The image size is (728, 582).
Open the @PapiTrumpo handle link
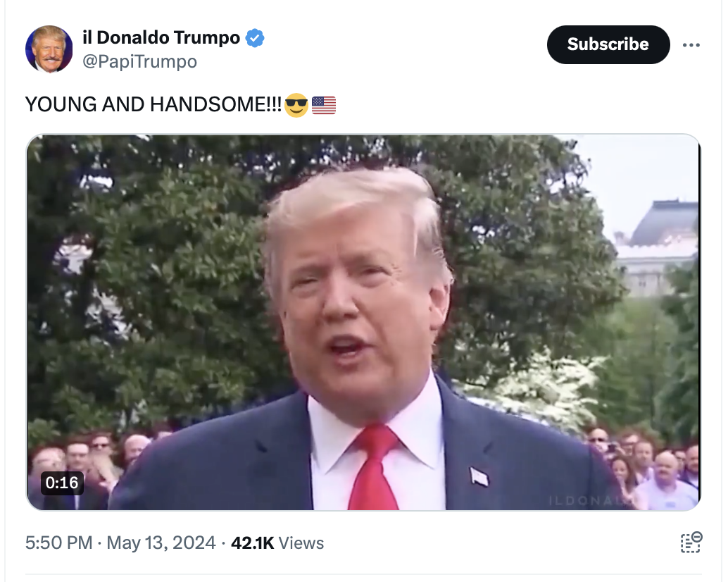pos(139,61)
